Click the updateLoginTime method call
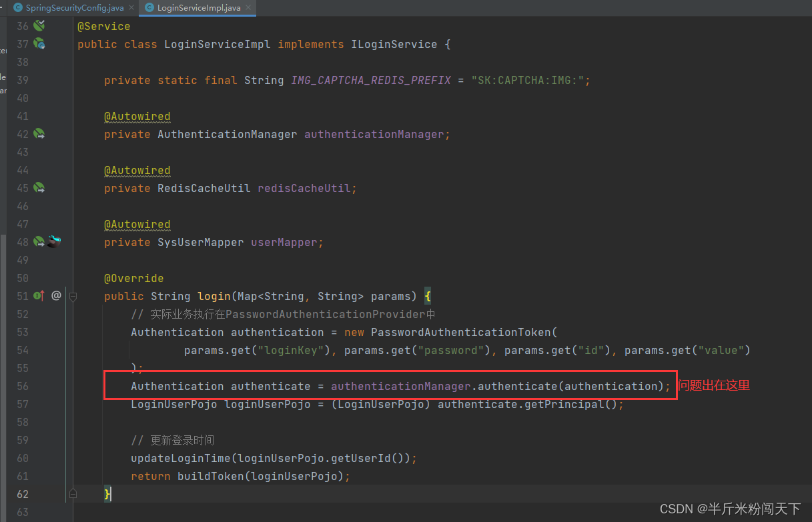The image size is (812, 522). [x=181, y=458]
